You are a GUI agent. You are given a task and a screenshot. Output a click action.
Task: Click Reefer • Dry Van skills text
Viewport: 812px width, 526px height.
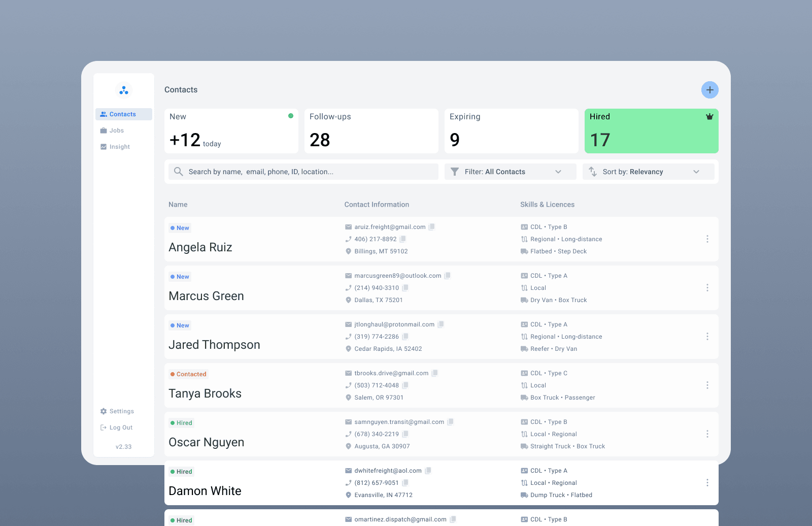point(554,349)
